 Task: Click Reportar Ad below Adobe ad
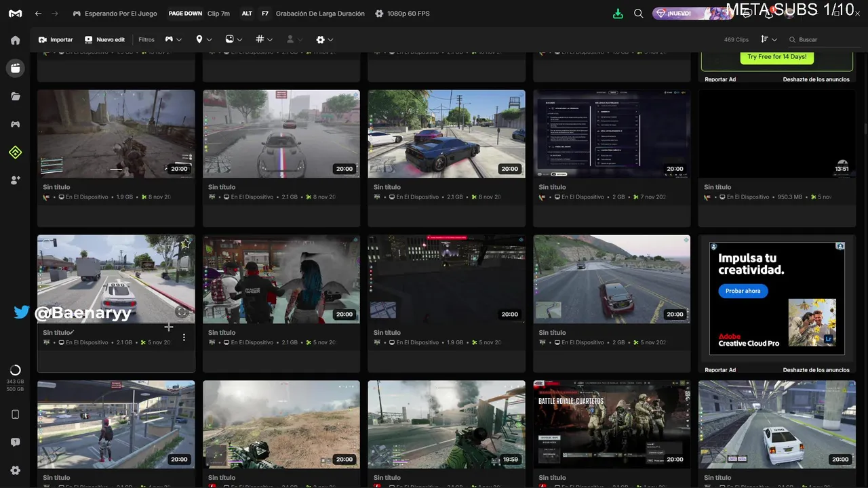[720, 370]
